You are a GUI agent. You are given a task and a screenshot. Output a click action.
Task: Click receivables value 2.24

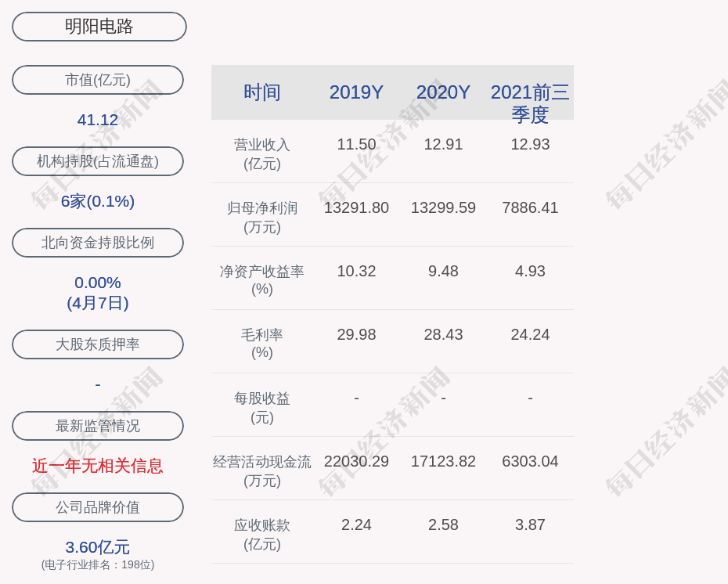click(x=356, y=525)
